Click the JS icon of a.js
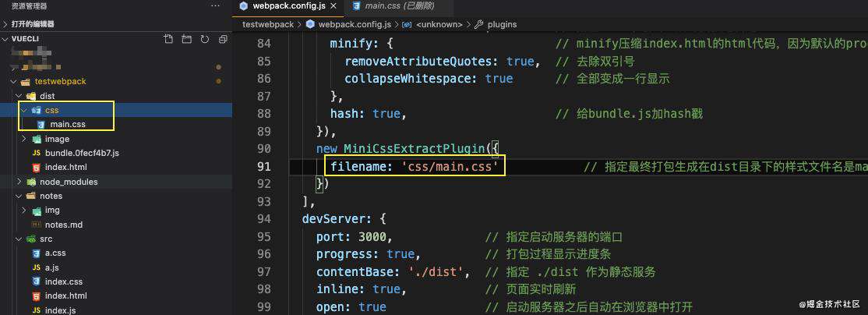Image resolution: width=868 pixels, height=315 pixels. (36, 267)
